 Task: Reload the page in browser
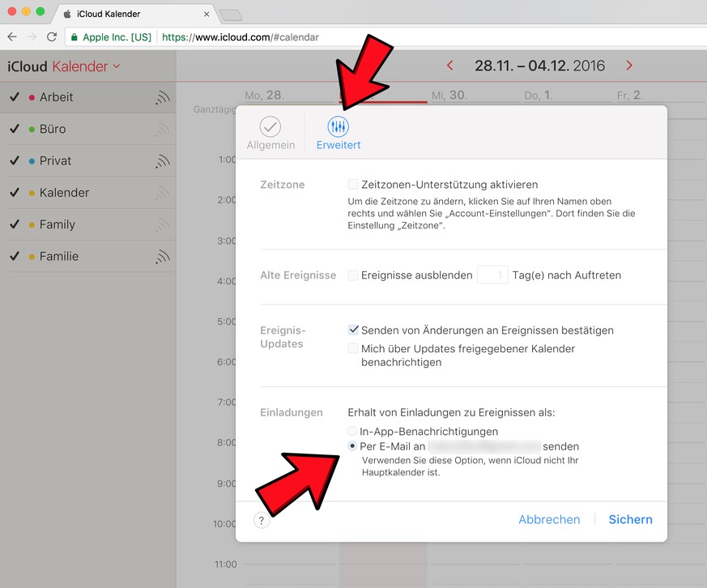click(52, 37)
